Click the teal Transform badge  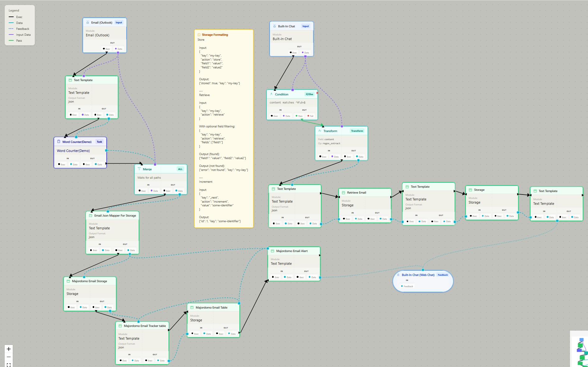click(x=357, y=131)
